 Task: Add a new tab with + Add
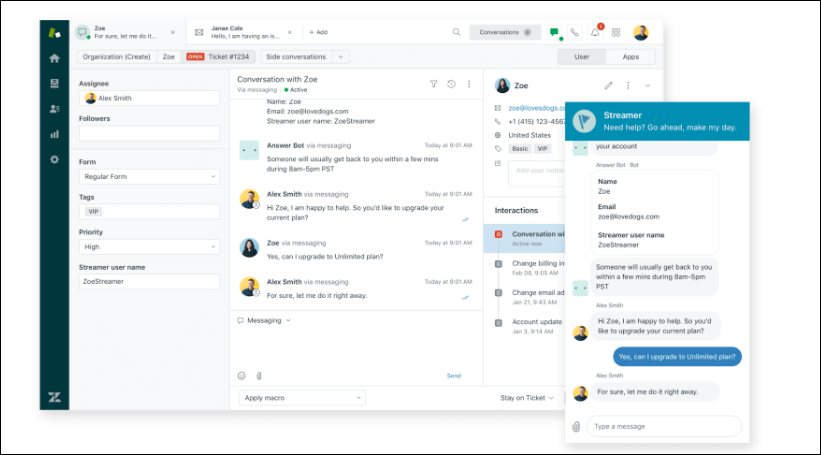[318, 32]
